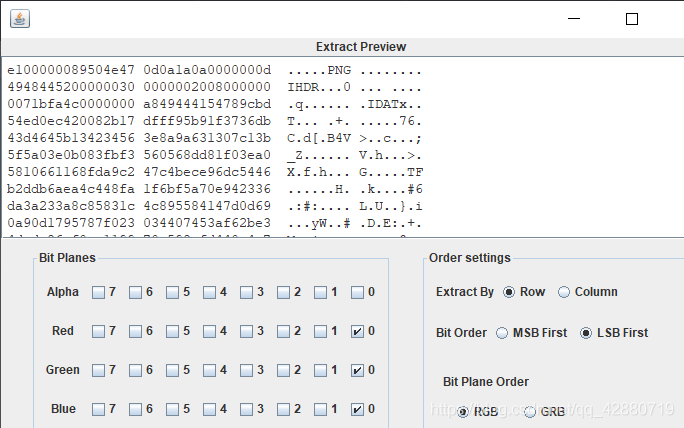Uncheck Green bit plane 0

pyautogui.click(x=357, y=370)
